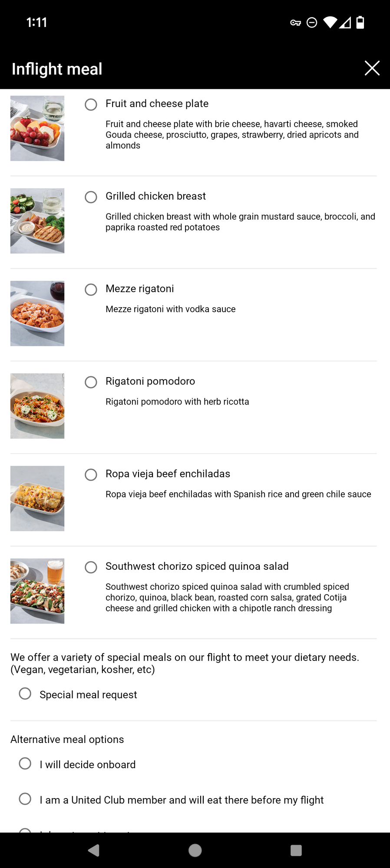Tap the beef enchiladas dish photo
The image size is (390, 868).
pos(37,498)
